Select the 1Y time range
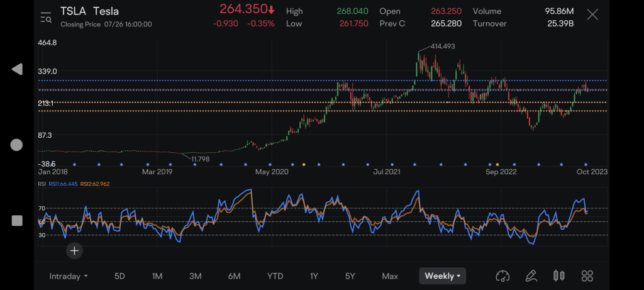This screenshot has height=290, width=644. pyautogui.click(x=314, y=276)
